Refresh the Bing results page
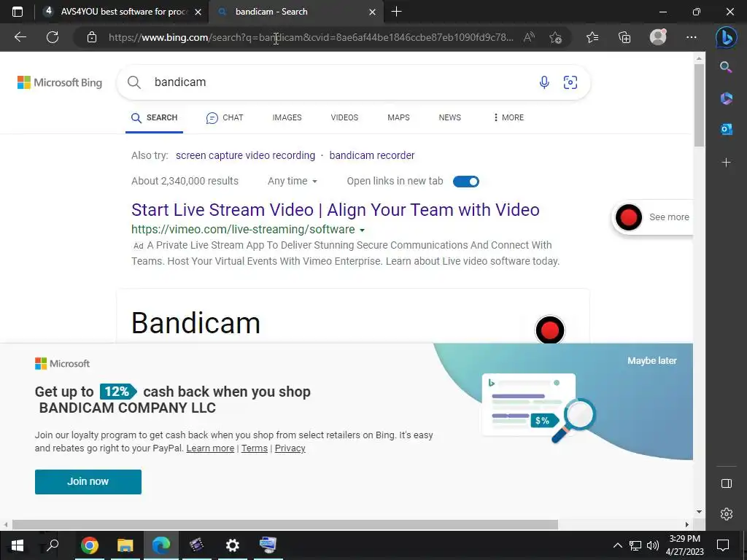 coord(53,37)
